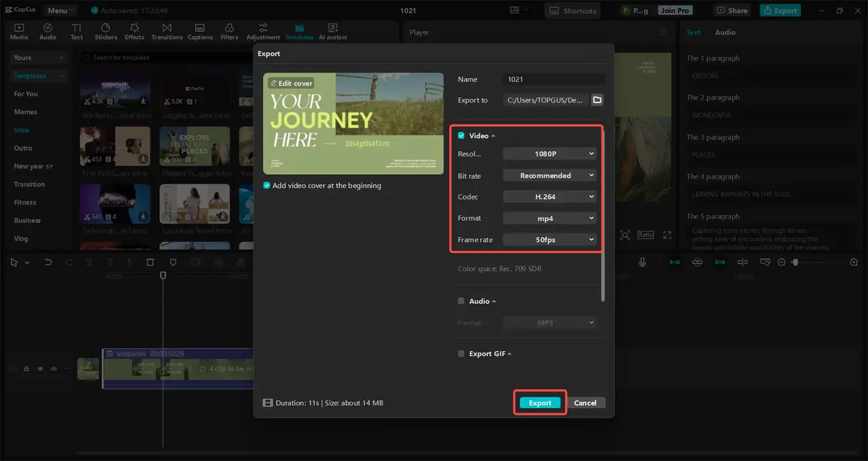The image size is (868, 461).
Task: Open the Media panel
Action: point(18,31)
